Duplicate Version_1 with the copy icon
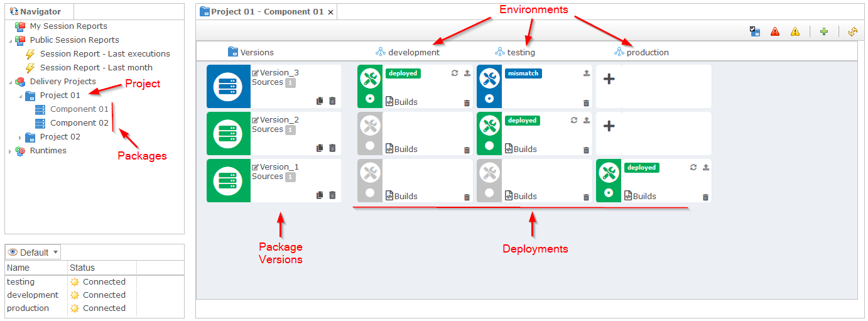868x321 pixels. point(320,195)
